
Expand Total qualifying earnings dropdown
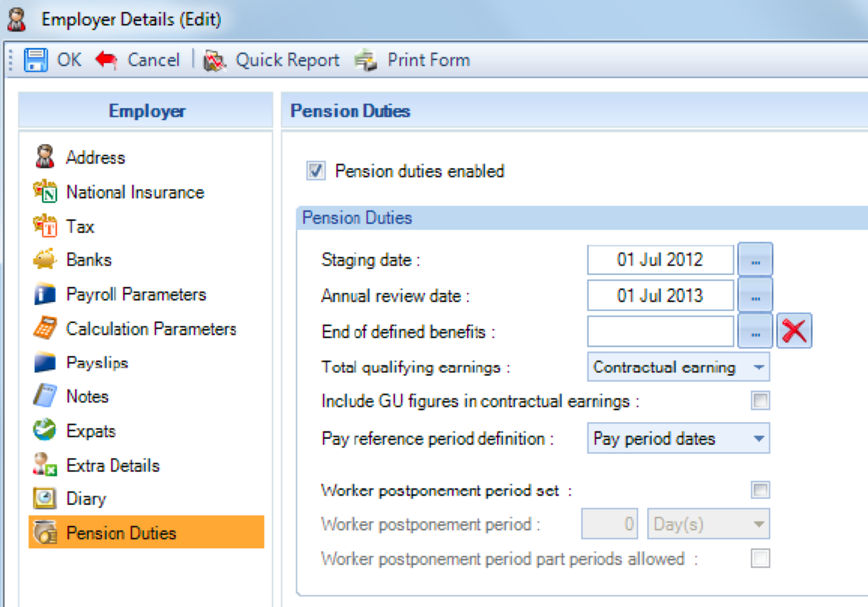click(758, 367)
